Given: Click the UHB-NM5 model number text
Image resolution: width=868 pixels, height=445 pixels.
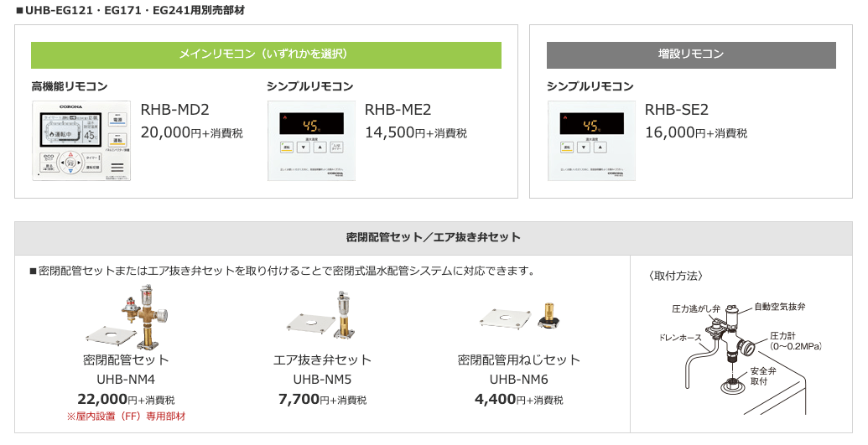Looking at the screenshot, I should [x=322, y=380].
